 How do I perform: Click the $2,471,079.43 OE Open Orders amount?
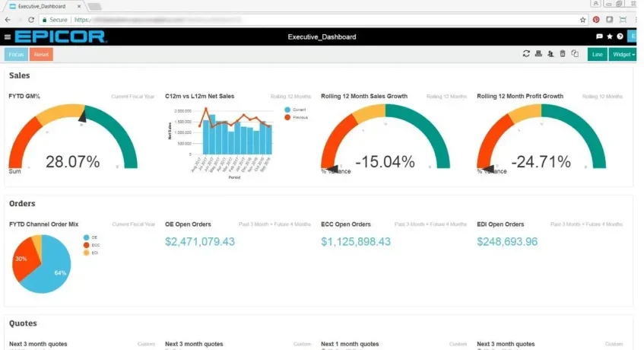(x=200, y=241)
